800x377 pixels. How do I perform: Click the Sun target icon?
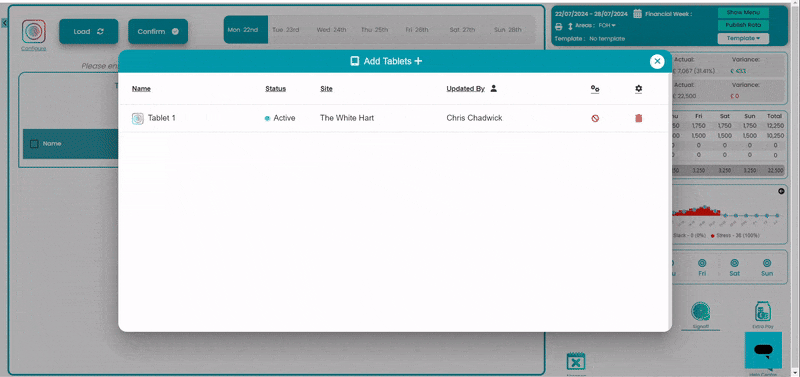click(767, 263)
